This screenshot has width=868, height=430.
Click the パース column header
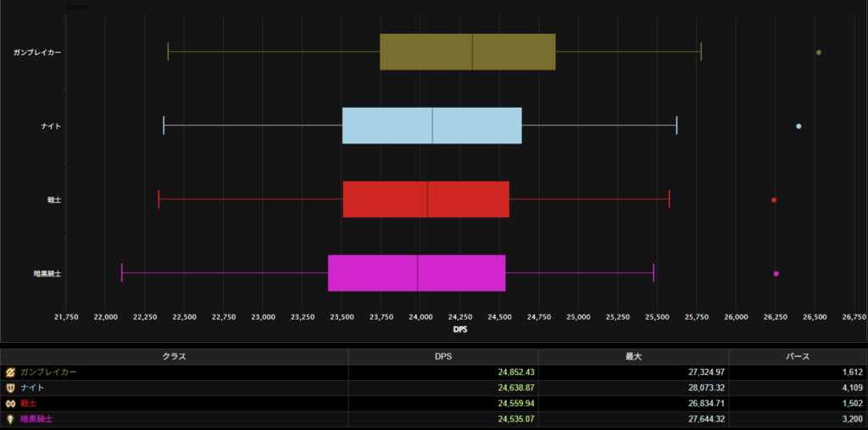[x=798, y=356]
